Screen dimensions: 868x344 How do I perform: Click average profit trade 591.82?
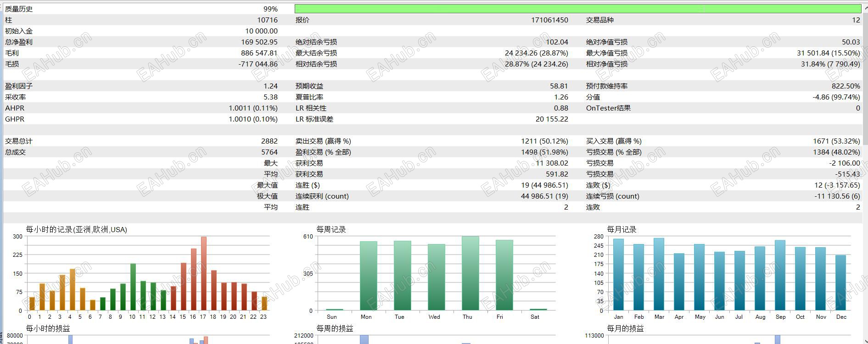[x=557, y=174]
